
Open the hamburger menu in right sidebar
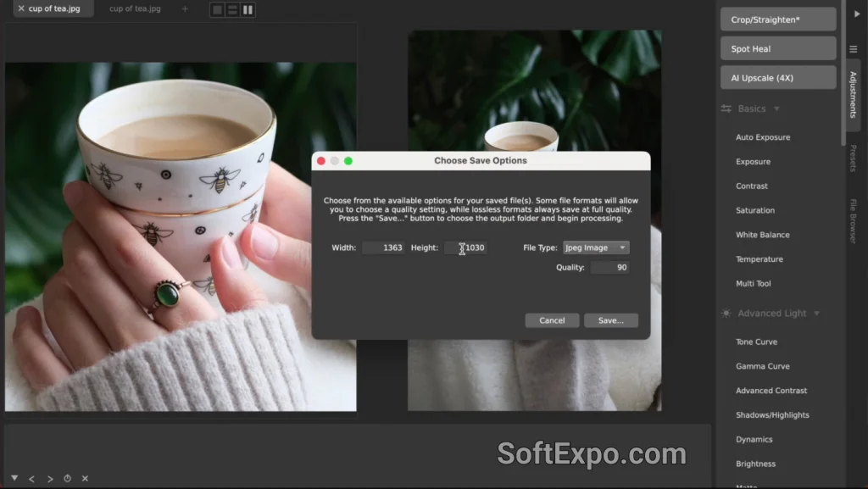854,49
